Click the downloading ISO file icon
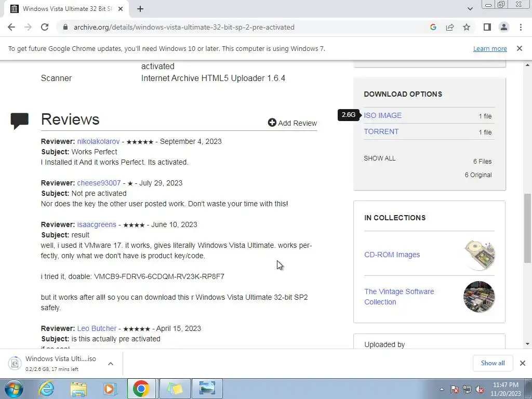Screen dimensions: 532x399 pos(15,363)
